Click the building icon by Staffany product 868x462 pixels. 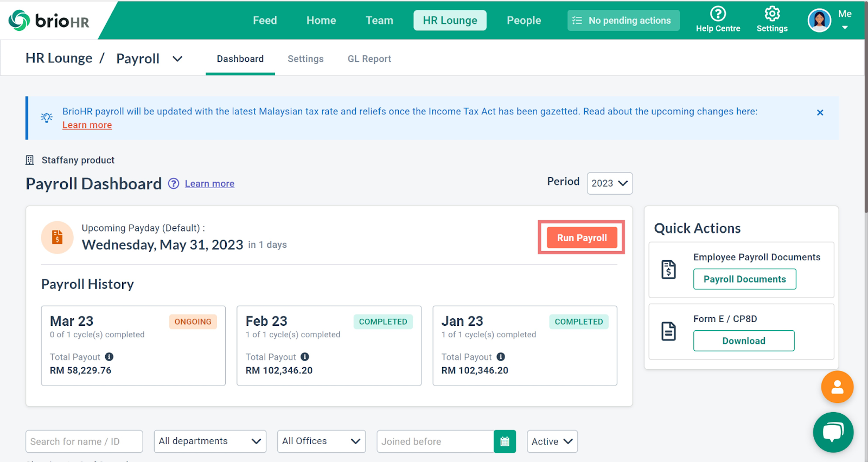pyautogui.click(x=30, y=160)
